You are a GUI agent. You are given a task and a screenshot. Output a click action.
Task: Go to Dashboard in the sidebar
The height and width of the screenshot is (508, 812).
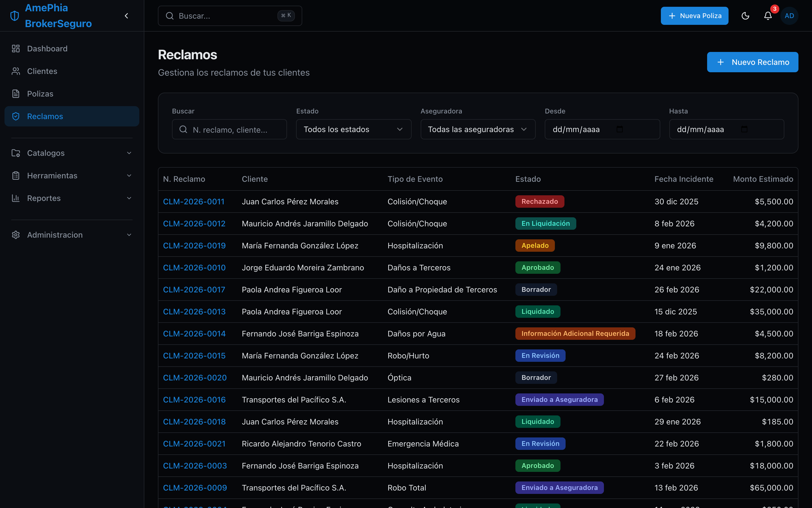(x=72, y=49)
